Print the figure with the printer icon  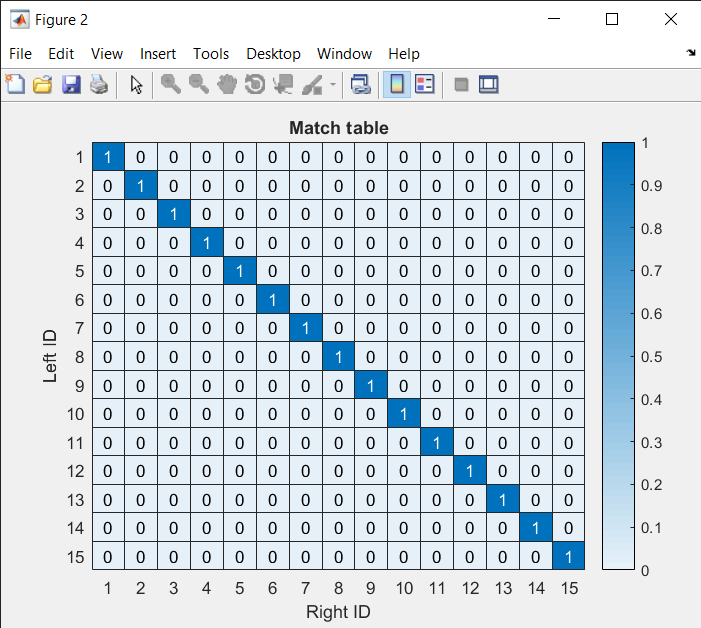click(99, 84)
